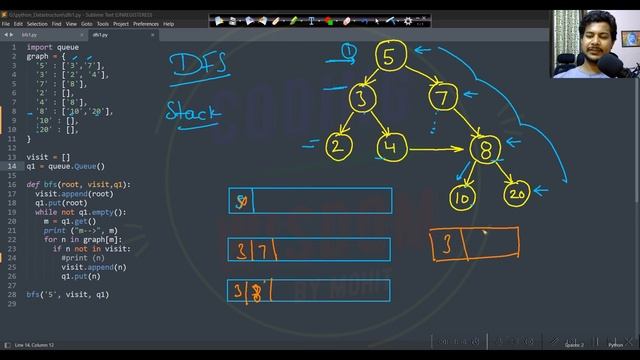Image resolution: width=640 pixels, height=360 pixels.
Task: Click the tab navigation right arrow
Action: (11, 35)
